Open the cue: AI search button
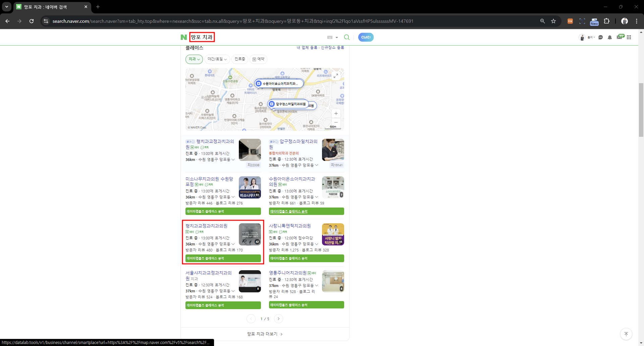Image resolution: width=644 pixels, height=346 pixels. [366, 37]
